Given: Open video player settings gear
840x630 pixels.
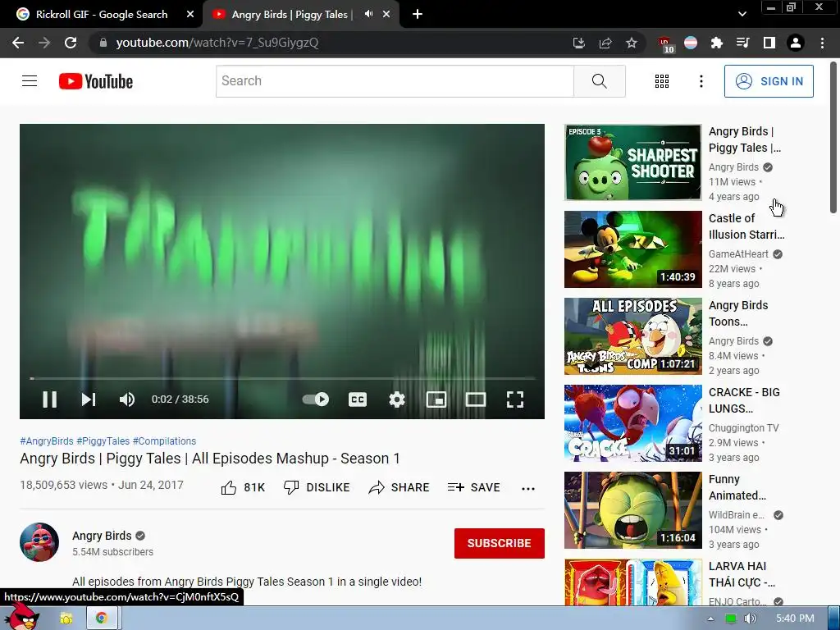Looking at the screenshot, I should pyautogui.click(x=397, y=399).
